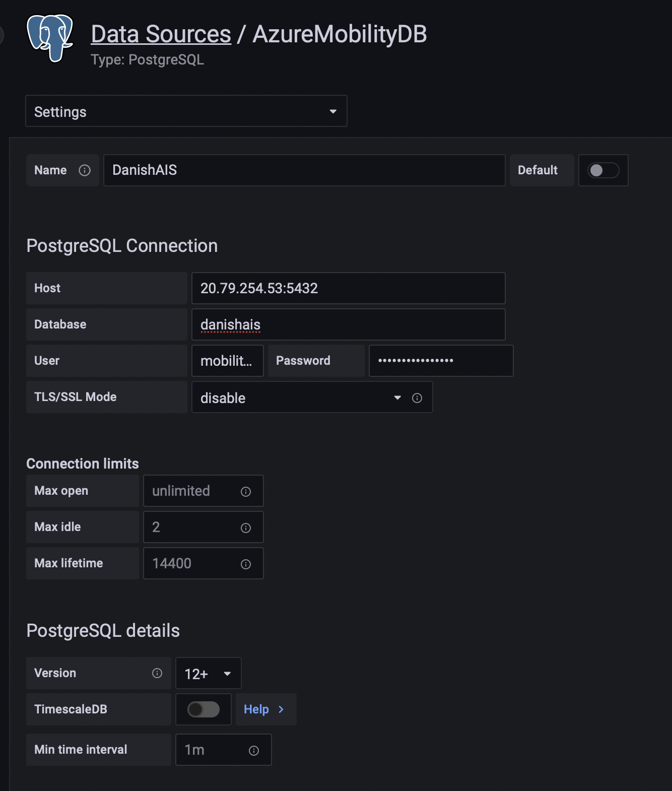Viewport: 672px width, 791px height.
Task: Open the Settings dropdown menu
Action: point(186,111)
